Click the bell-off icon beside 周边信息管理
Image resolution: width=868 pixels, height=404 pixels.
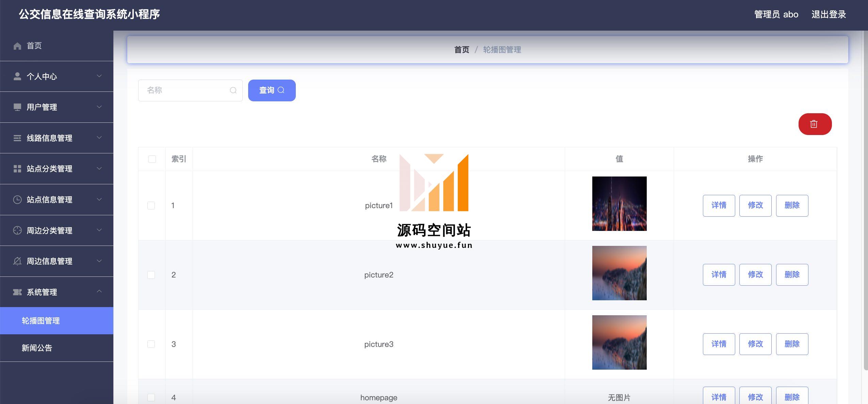17,261
